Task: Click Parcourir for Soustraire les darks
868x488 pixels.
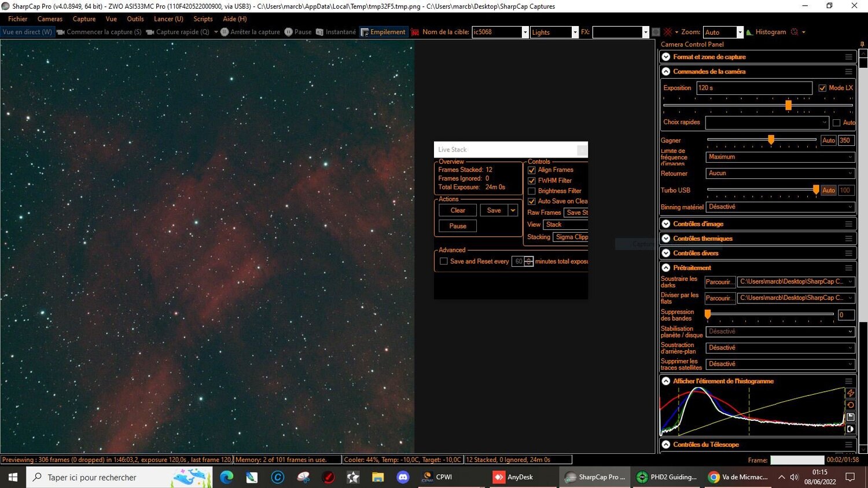Action: pos(720,282)
